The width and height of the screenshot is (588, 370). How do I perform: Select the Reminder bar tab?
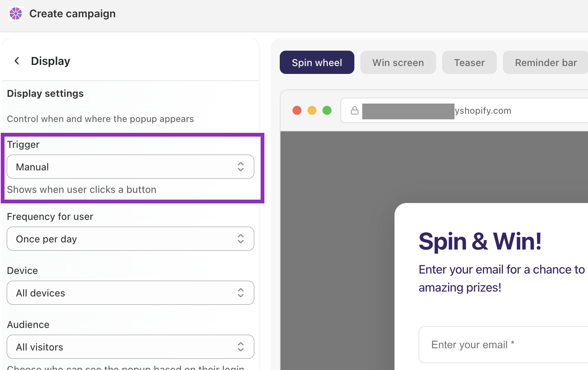pos(546,62)
